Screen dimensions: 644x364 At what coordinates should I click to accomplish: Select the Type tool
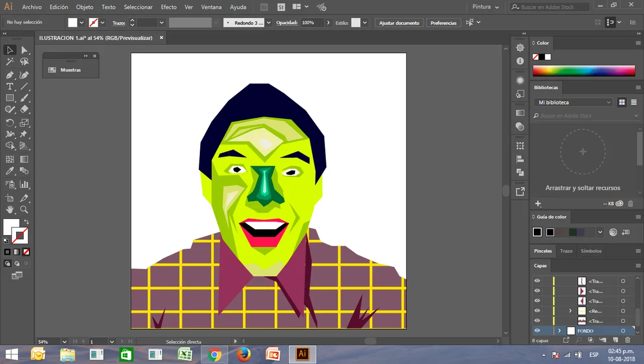tap(10, 86)
